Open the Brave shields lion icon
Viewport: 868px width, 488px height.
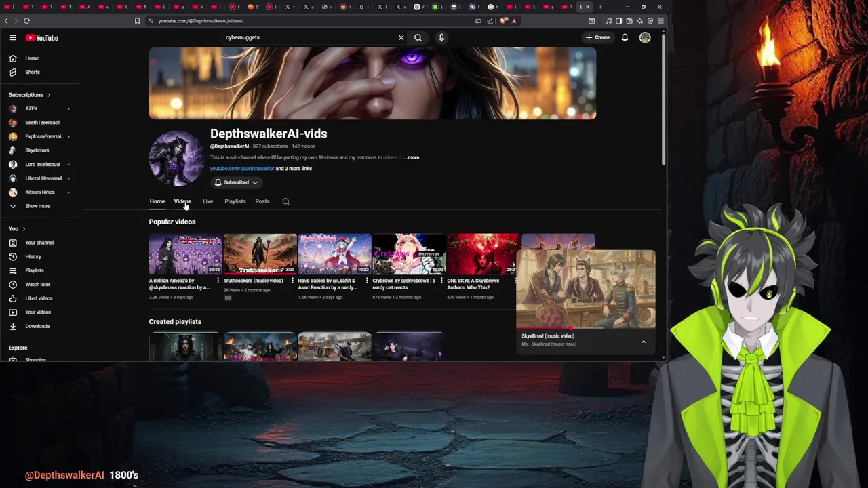click(x=503, y=21)
